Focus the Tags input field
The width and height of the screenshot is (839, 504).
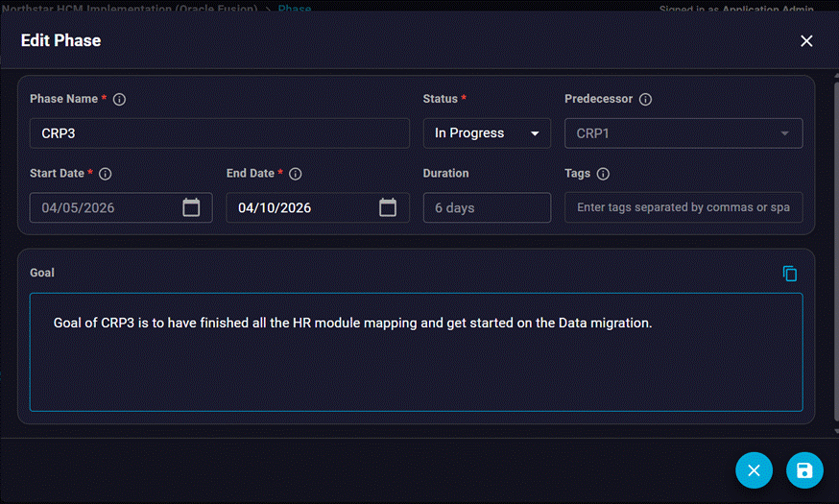(683, 207)
